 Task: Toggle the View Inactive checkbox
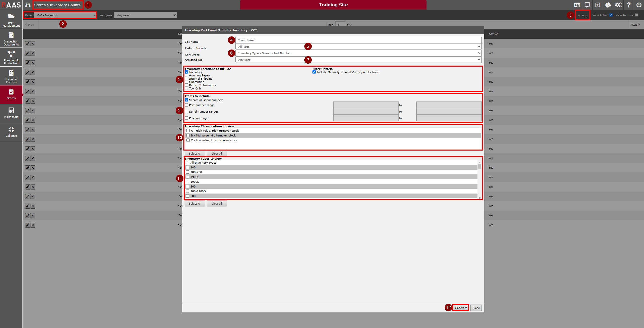click(x=637, y=15)
